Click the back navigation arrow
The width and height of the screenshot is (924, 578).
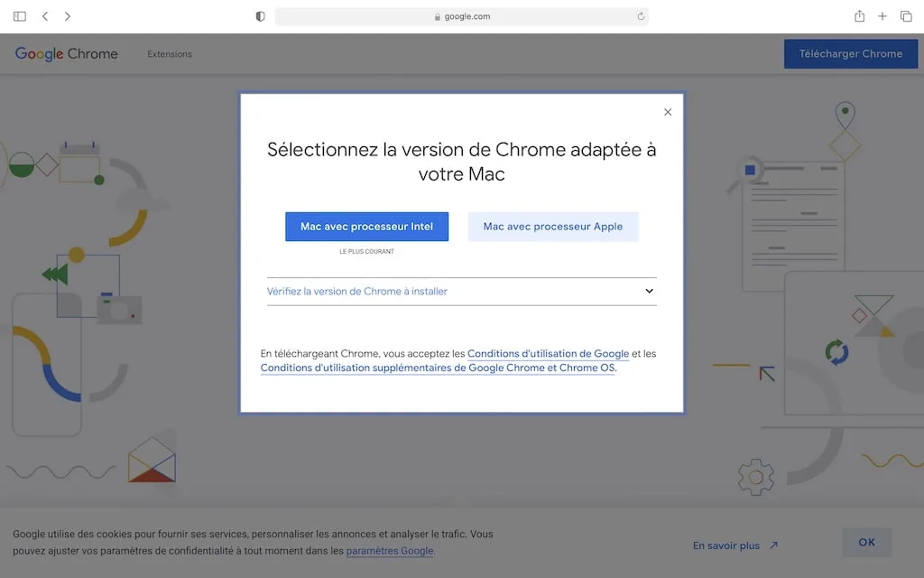coord(43,15)
